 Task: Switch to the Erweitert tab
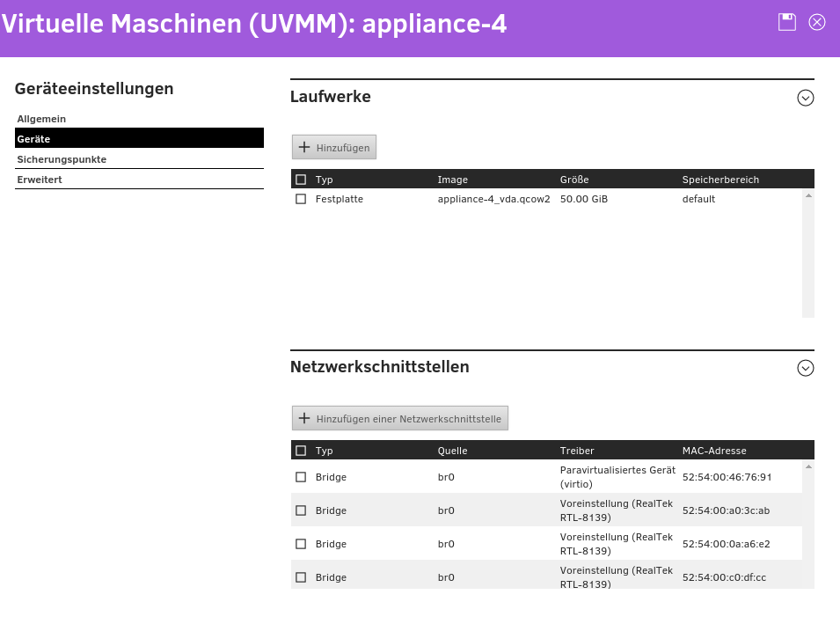(x=40, y=180)
